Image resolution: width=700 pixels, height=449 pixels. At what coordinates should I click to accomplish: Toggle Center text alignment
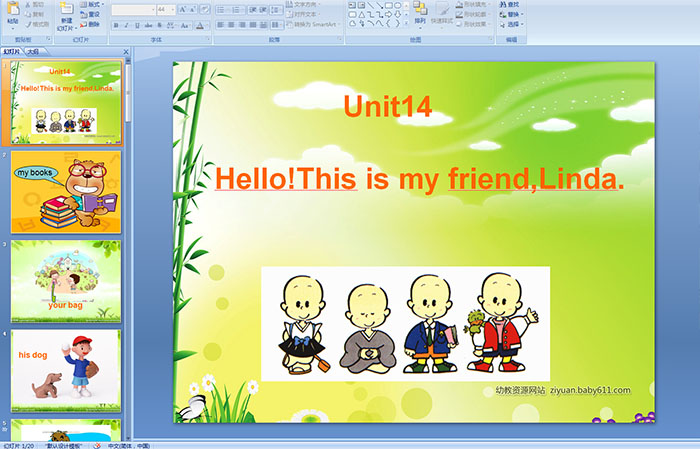(231, 25)
